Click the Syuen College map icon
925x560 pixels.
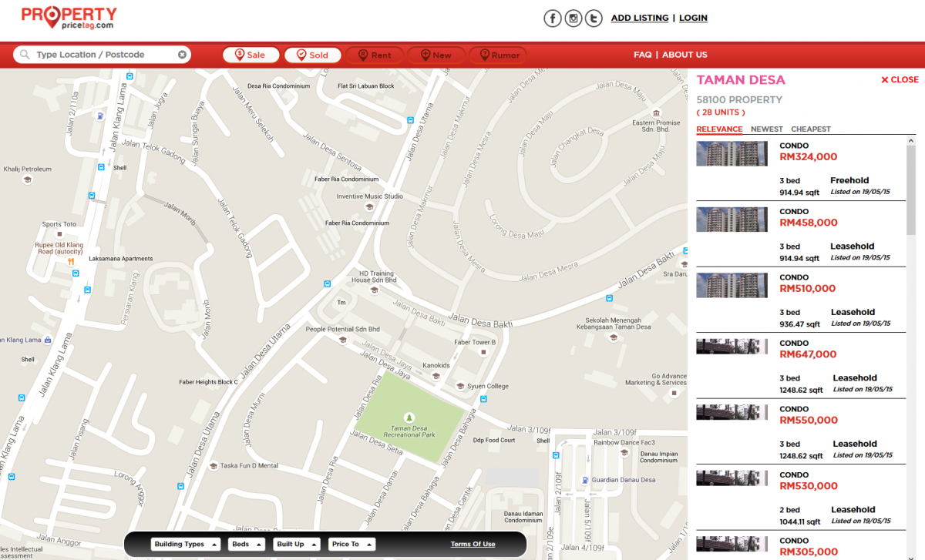coord(460,387)
